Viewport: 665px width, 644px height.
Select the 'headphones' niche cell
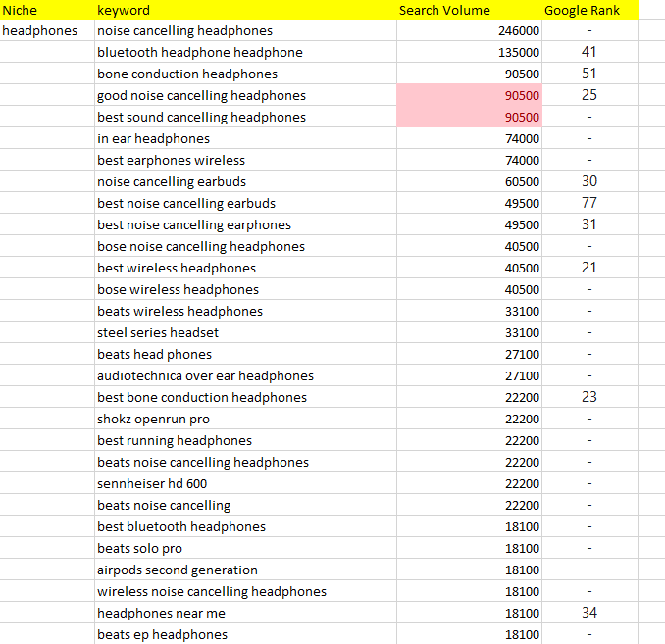pos(40,31)
